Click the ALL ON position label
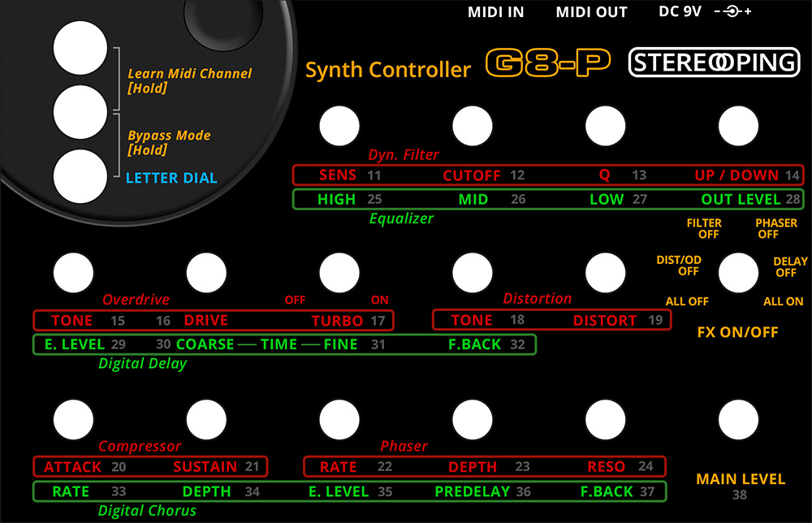This screenshot has width=812, height=523. point(784,301)
